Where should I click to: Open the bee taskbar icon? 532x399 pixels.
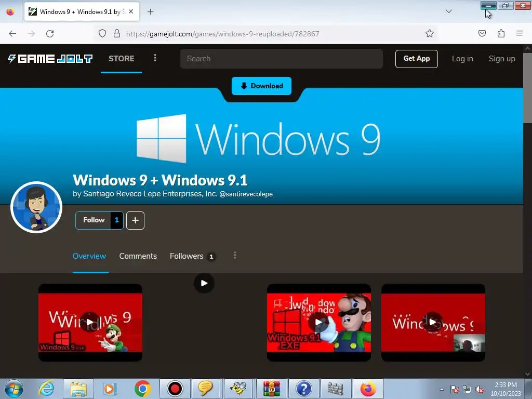(x=238, y=389)
